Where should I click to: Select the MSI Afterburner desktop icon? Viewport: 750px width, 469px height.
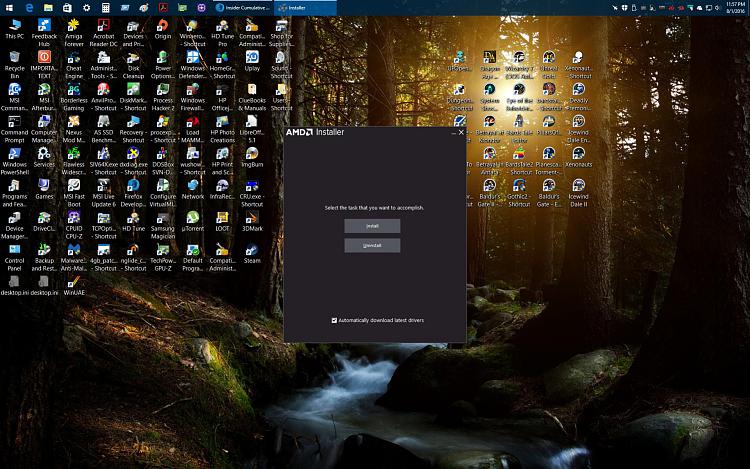tap(44, 97)
